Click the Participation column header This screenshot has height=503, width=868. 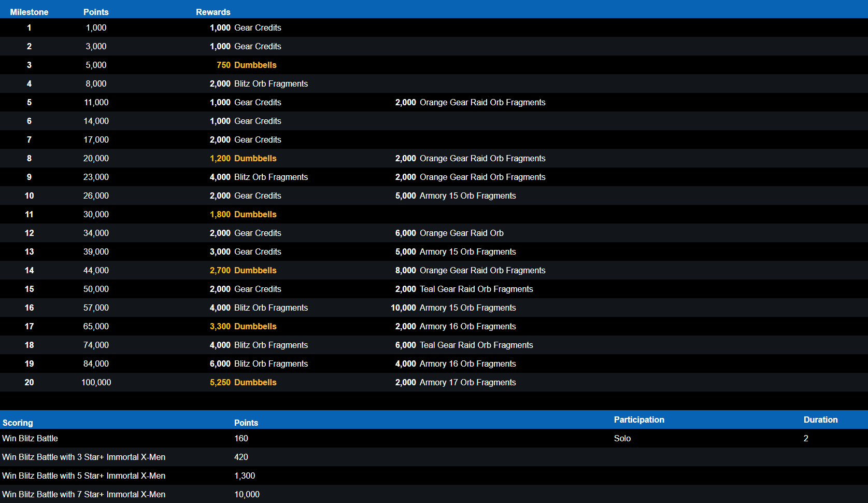(638, 420)
